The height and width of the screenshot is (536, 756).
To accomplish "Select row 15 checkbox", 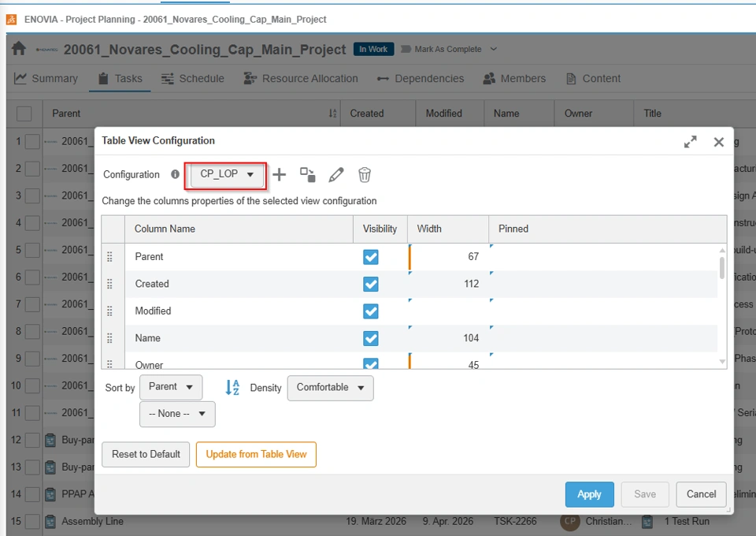I will pyautogui.click(x=32, y=521).
